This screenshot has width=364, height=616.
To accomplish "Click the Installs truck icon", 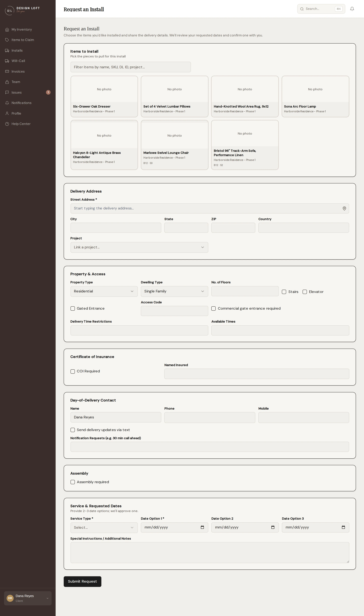I will click(x=7, y=51).
